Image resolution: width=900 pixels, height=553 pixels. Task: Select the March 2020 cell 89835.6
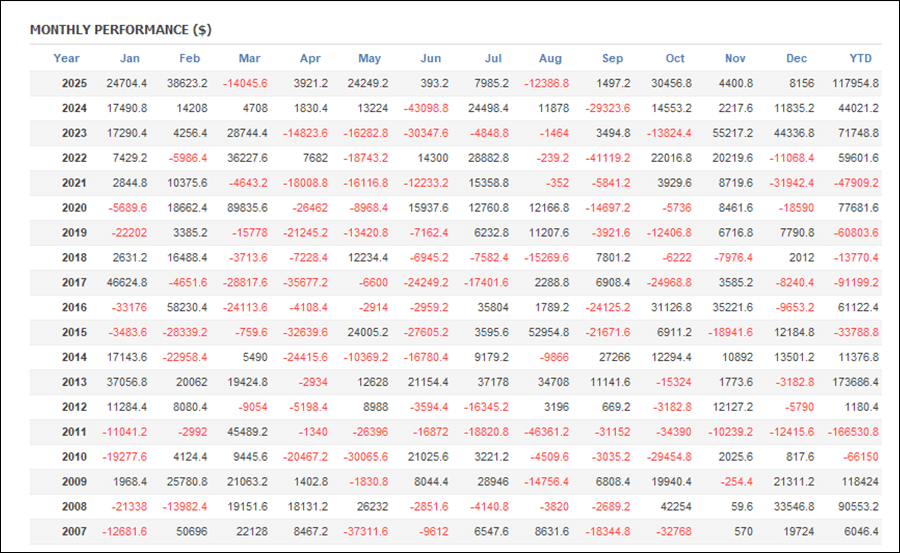(x=245, y=209)
